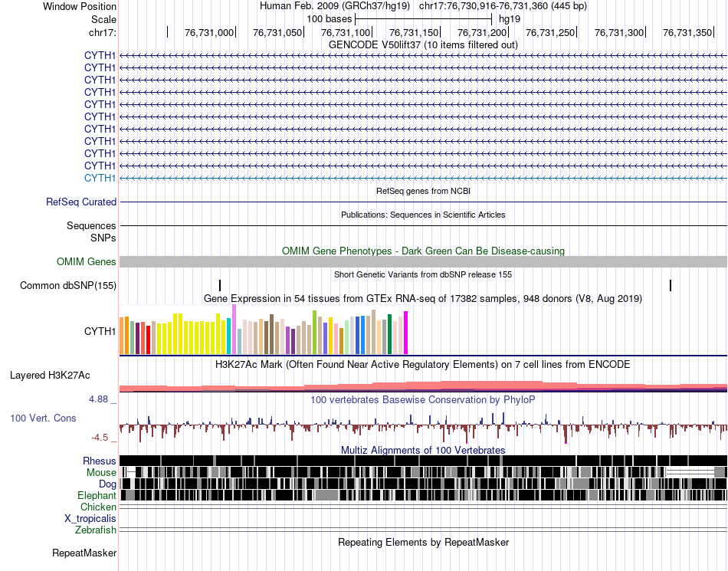The height and width of the screenshot is (571, 728).
Task: Open the RefSeq Curated track label
Action: (x=81, y=202)
